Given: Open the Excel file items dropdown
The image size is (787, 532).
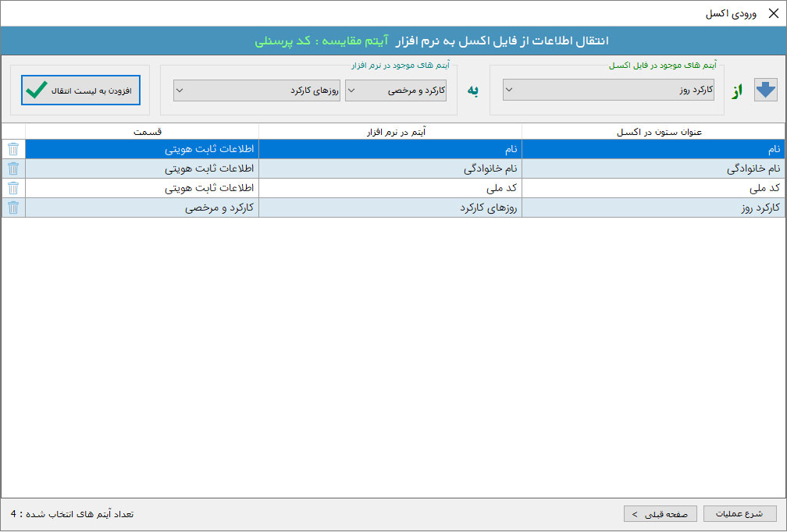Looking at the screenshot, I should coord(609,90).
